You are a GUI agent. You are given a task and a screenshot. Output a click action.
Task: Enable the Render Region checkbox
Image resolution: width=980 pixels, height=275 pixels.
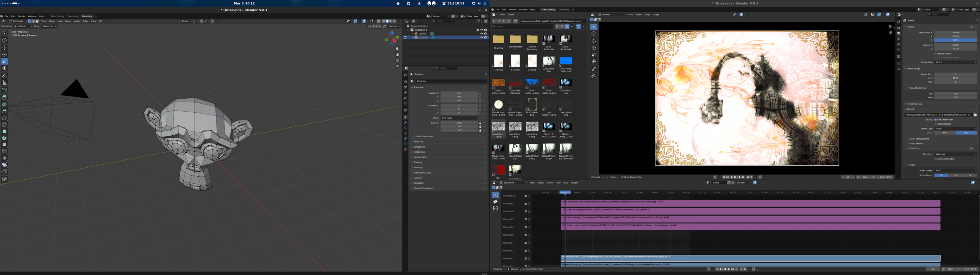[x=936, y=54]
